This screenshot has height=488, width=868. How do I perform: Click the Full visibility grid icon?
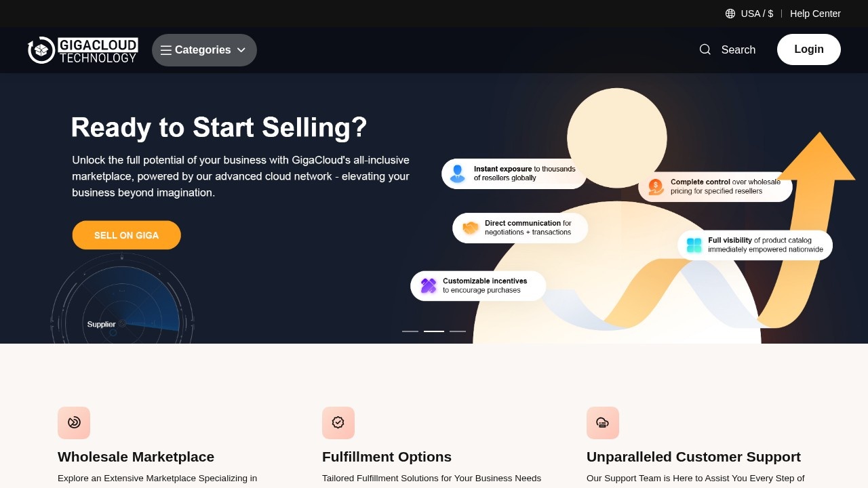(x=694, y=245)
